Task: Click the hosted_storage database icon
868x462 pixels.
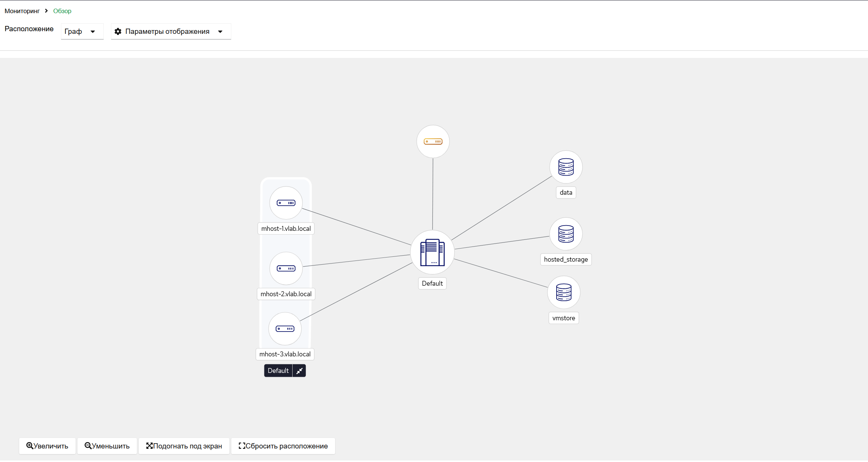Action: point(566,234)
